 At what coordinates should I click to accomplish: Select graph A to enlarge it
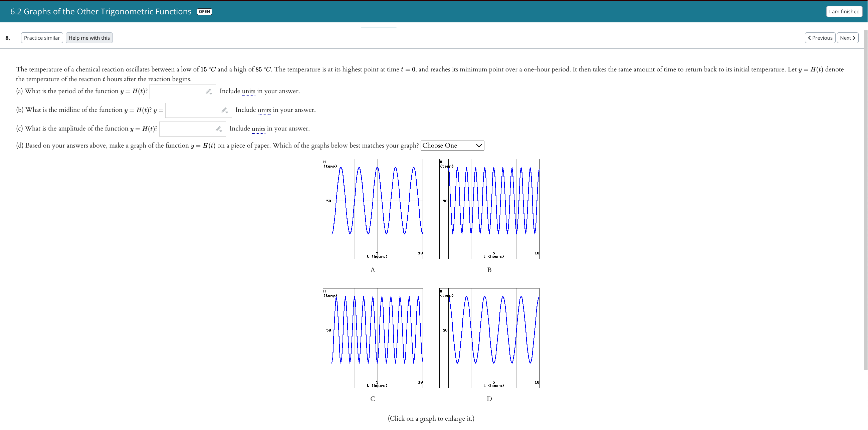point(372,208)
